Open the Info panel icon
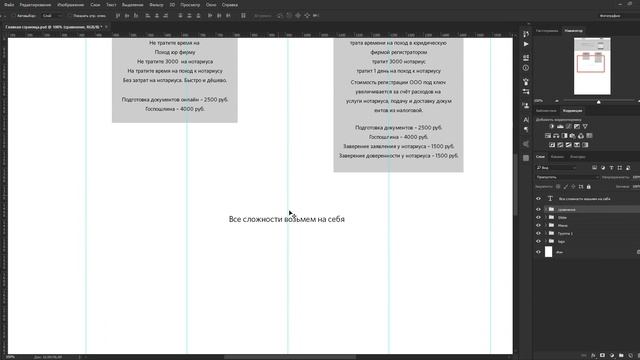The height and width of the screenshot is (360, 640). click(x=526, y=68)
